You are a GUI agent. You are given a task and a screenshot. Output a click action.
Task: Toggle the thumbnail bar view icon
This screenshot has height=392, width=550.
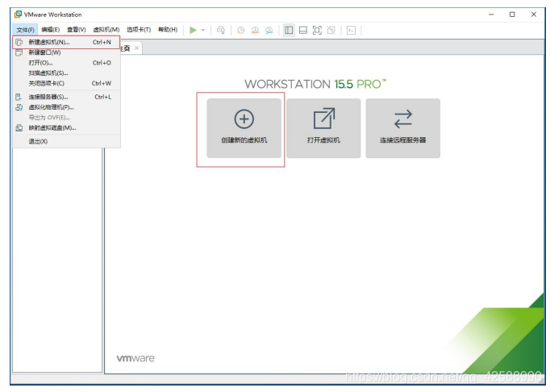tap(303, 30)
